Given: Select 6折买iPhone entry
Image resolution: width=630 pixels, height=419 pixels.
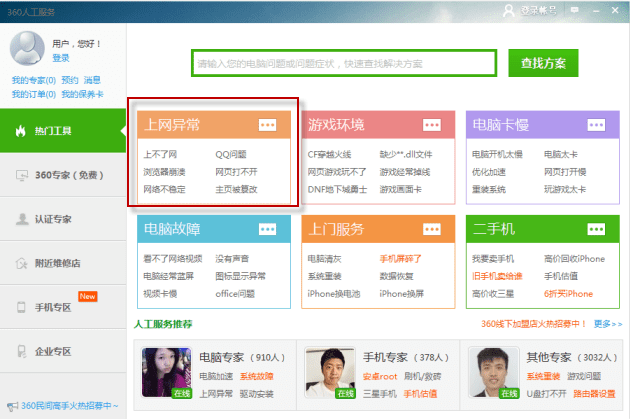Looking at the screenshot, I should (569, 294).
